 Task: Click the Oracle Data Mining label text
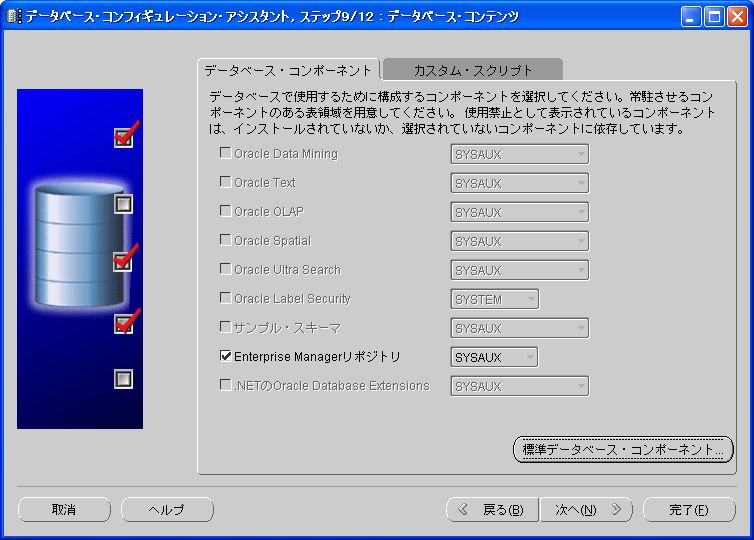tap(286, 154)
